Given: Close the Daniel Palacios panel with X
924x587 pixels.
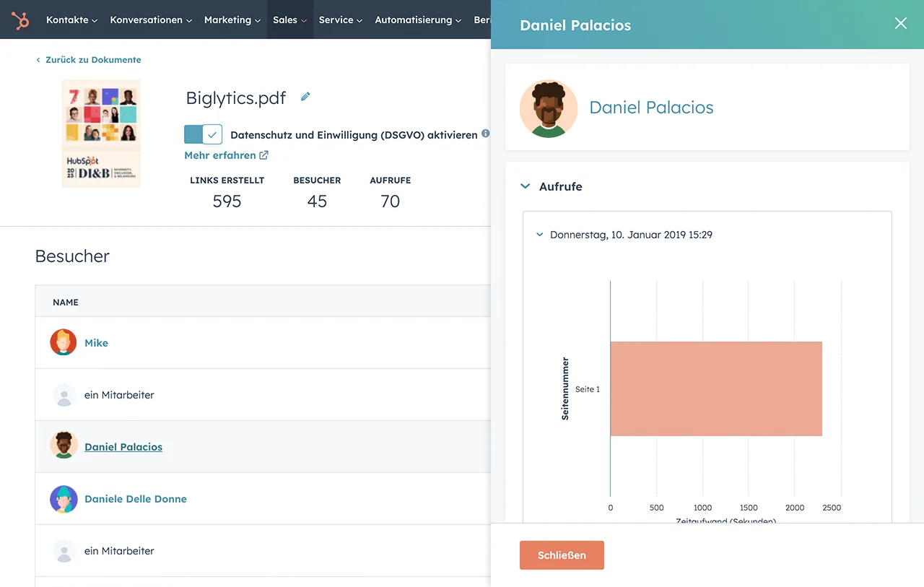Looking at the screenshot, I should click(901, 24).
